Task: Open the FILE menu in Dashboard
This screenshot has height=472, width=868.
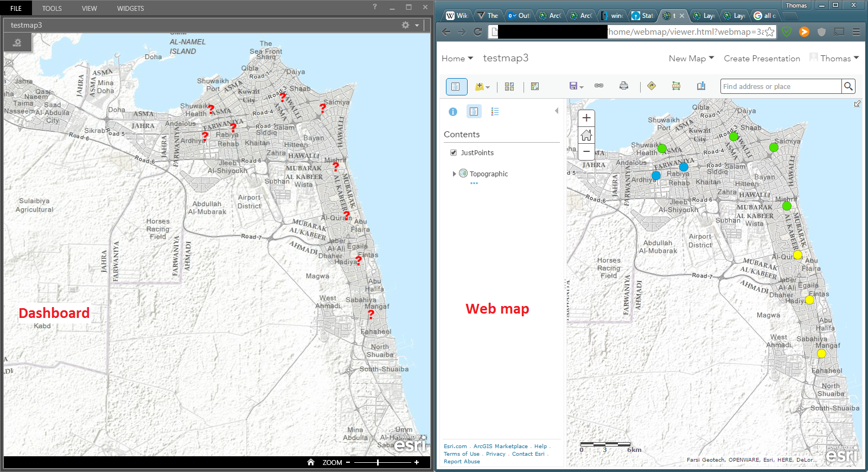Action: pos(16,8)
